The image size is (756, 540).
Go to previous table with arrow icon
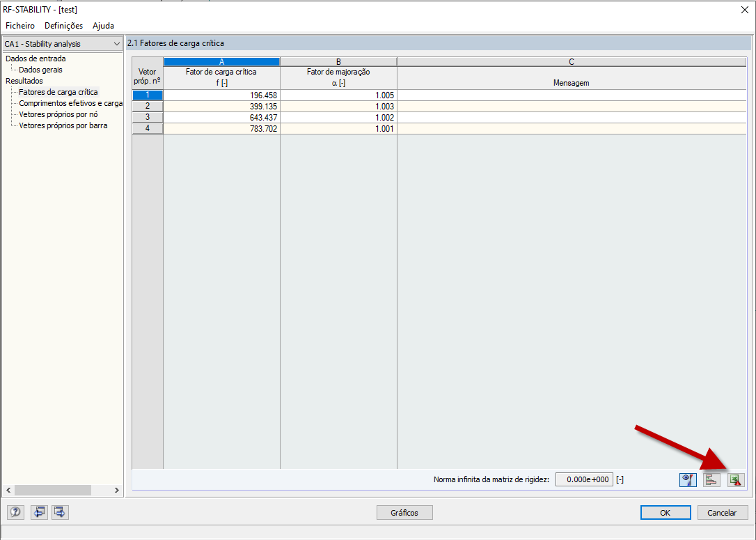tap(39, 512)
